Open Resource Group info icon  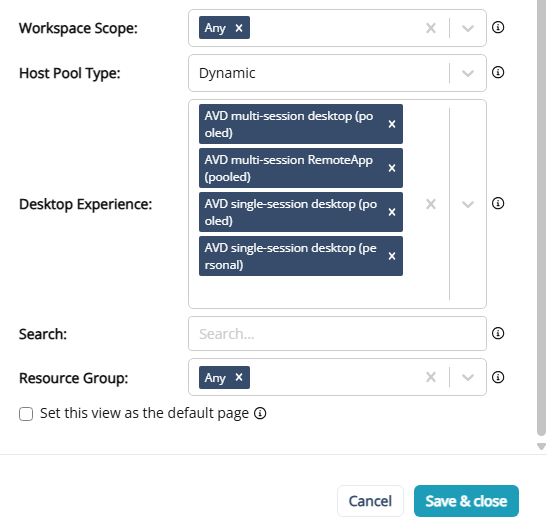pyautogui.click(x=497, y=377)
